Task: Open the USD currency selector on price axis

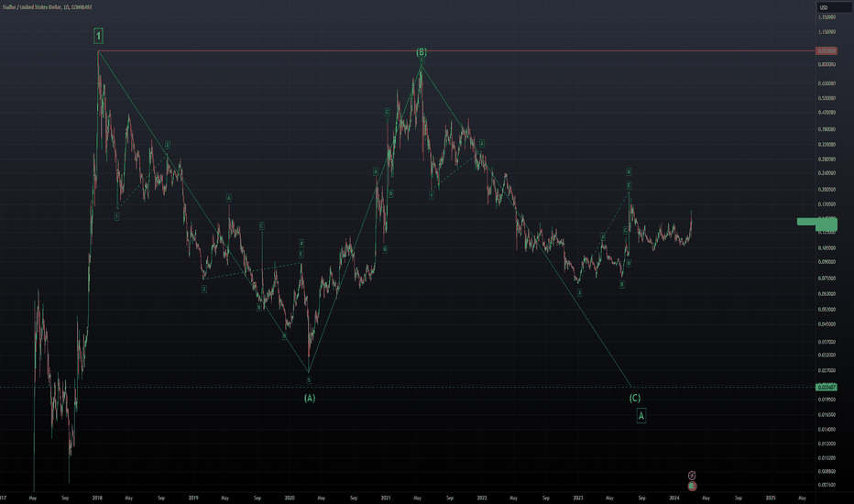Action: tap(835, 7)
